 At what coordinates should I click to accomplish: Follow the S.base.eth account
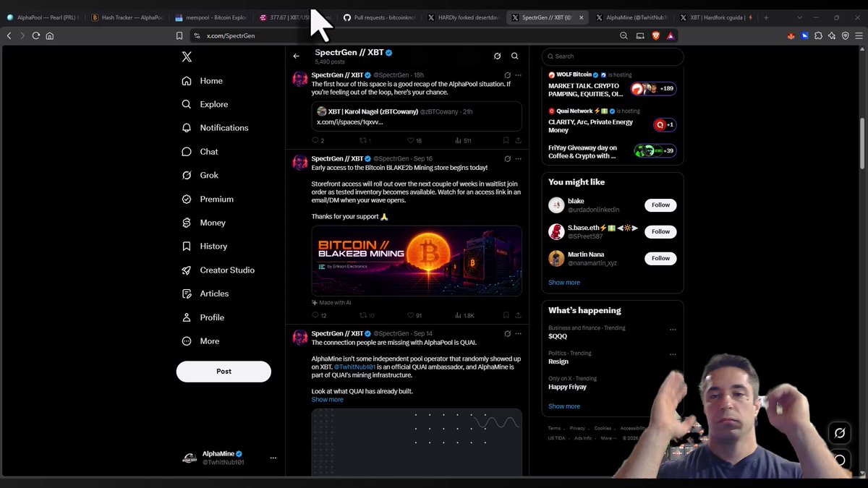point(660,231)
